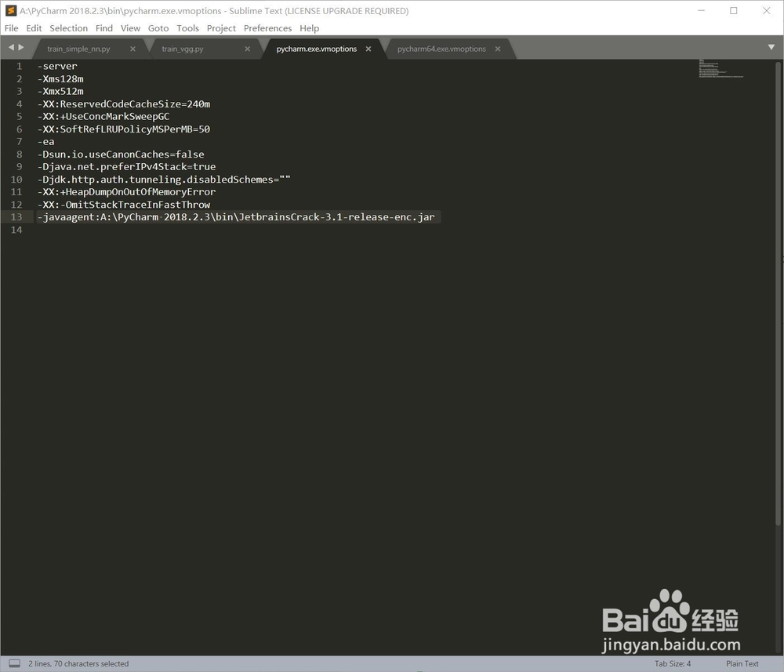Viewport: 784px width, 672px height.
Task: Click the -javaagent line
Action: (x=236, y=217)
